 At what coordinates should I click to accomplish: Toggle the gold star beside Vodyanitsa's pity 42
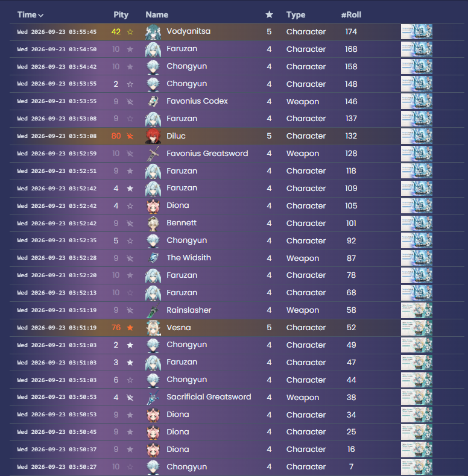[x=130, y=31]
